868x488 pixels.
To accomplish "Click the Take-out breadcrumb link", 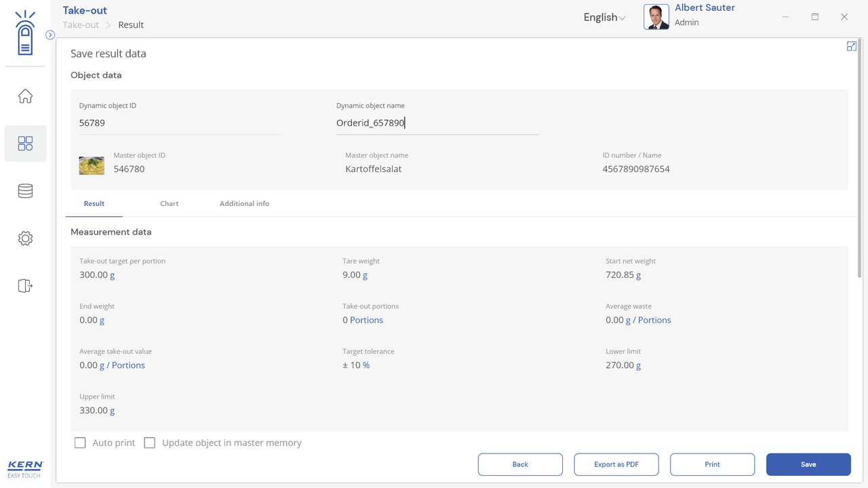I will [81, 25].
